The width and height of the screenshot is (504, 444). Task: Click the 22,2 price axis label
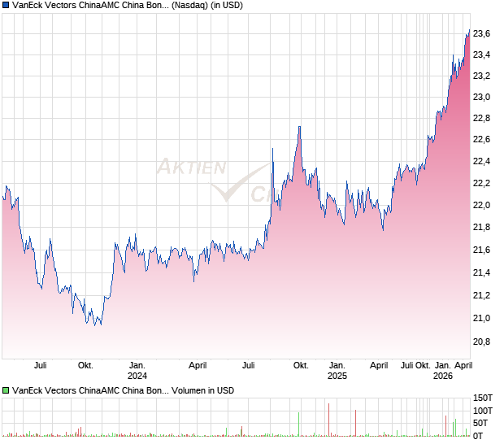pos(481,183)
